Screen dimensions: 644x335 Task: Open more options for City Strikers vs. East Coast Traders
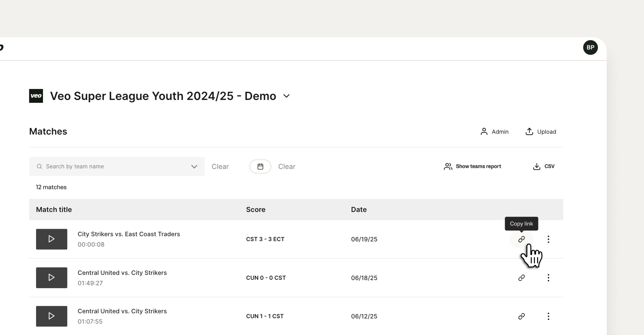(x=548, y=239)
